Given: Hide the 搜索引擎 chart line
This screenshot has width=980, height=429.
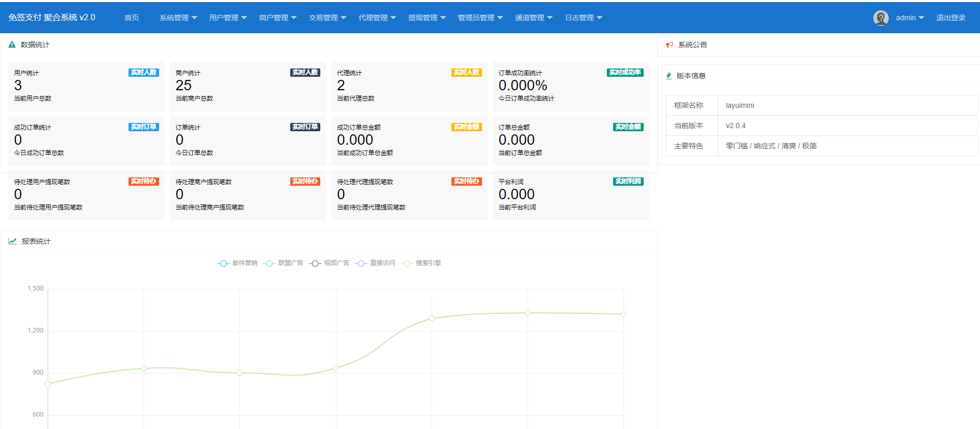Looking at the screenshot, I should [421, 263].
